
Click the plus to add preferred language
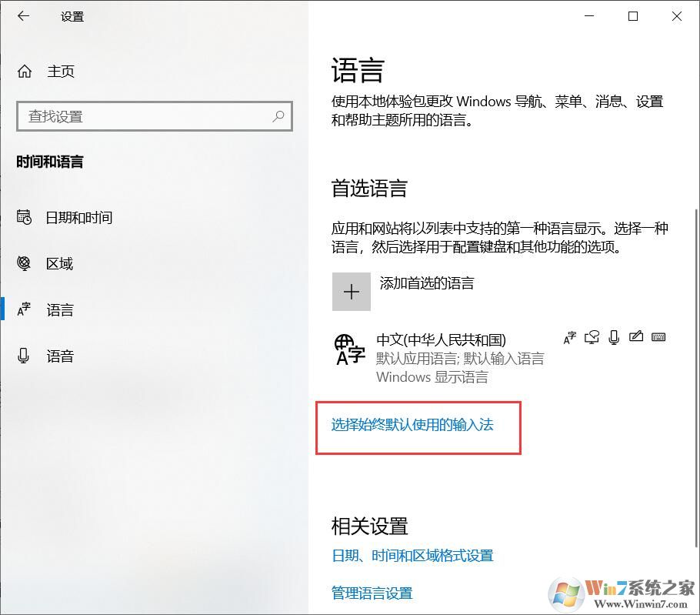pyautogui.click(x=352, y=292)
